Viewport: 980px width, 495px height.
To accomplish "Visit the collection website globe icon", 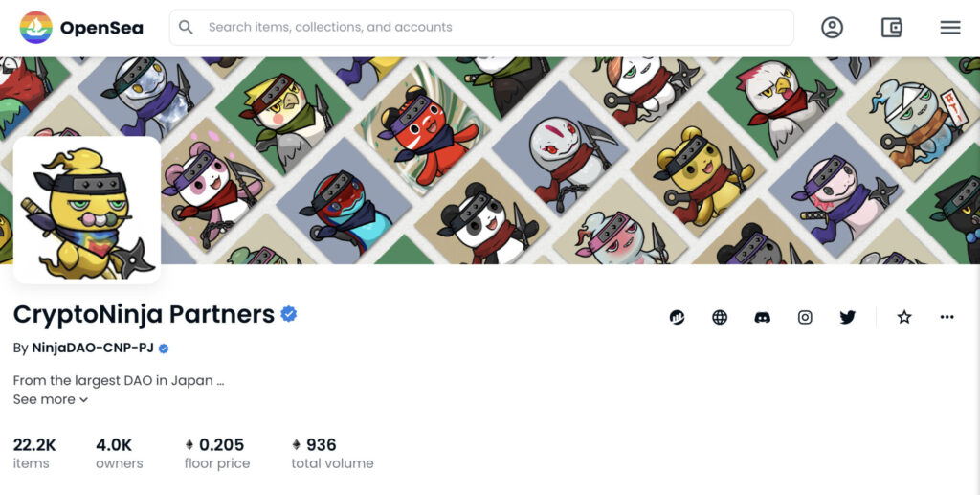I will [x=720, y=318].
